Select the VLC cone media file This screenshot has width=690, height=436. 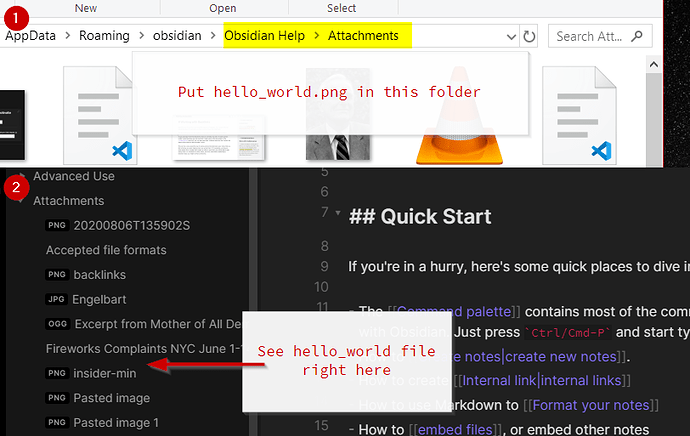click(x=459, y=115)
